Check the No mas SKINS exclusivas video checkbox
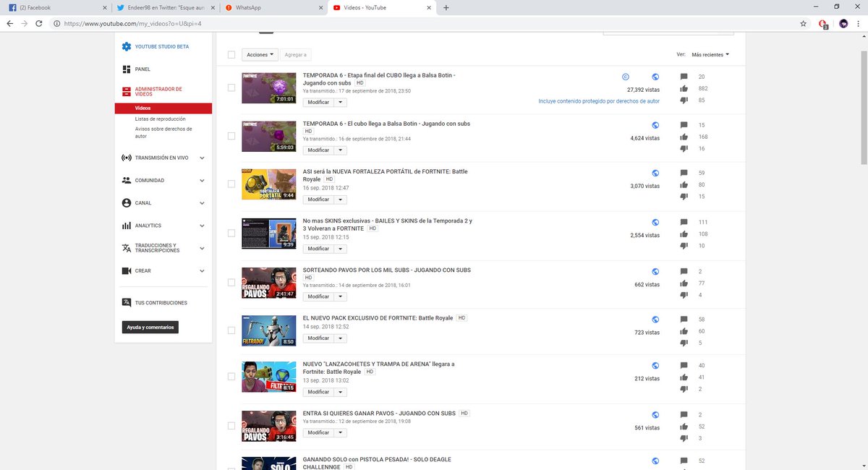Screen dimensions: 868x470 231,233
